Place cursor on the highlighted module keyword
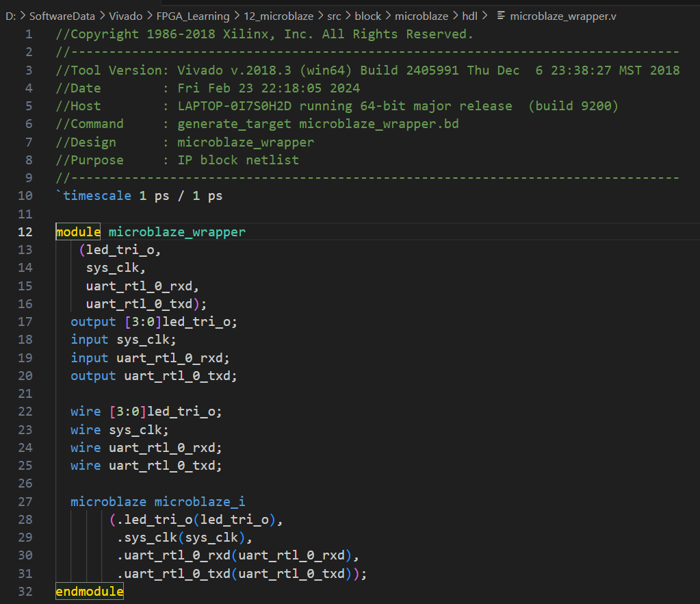The width and height of the screenshot is (700, 604). (x=78, y=232)
